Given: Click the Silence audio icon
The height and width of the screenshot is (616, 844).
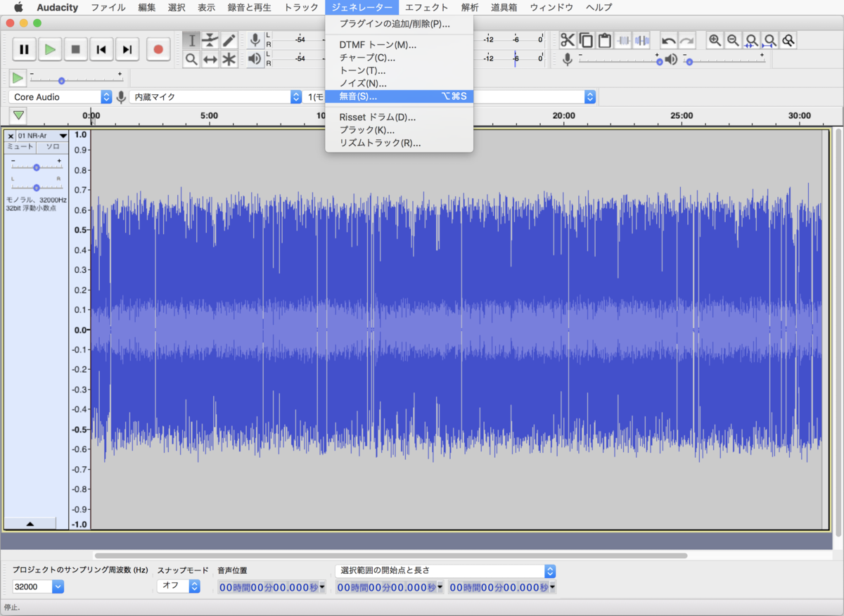Looking at the screenshot, I should 641,41.
